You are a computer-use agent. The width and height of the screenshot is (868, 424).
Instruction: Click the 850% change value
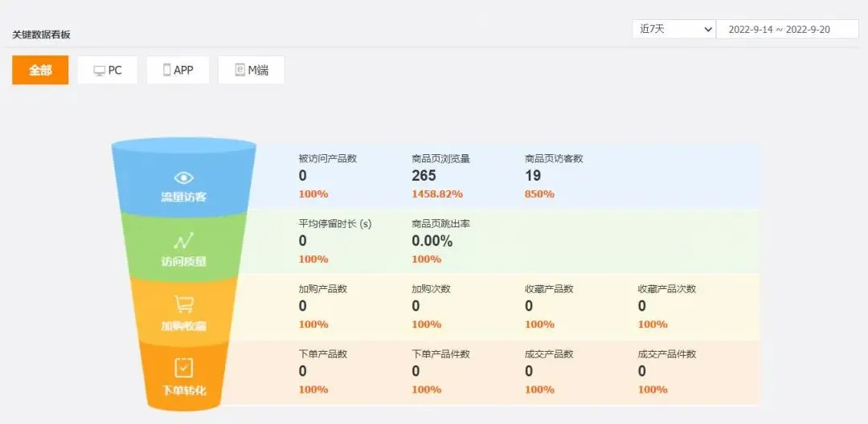pyautogui.click(x=540, y=194)
